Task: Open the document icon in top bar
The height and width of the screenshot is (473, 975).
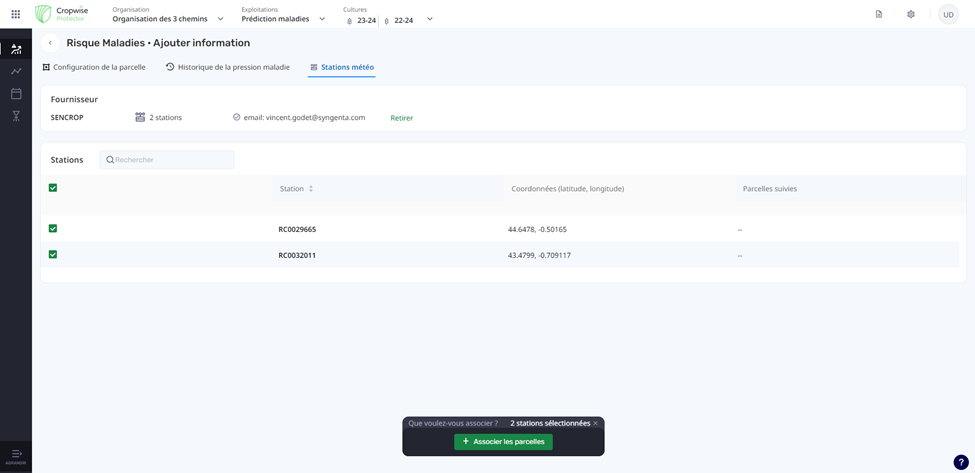Action: click(x=878, y=14)
